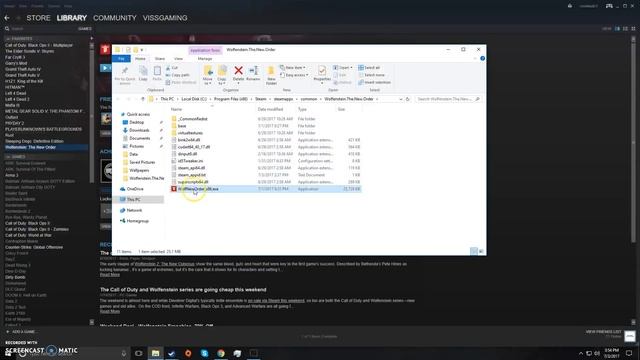Click Pin to Quick access icon
Screen dimensions: 640x360
click(125, 71)
